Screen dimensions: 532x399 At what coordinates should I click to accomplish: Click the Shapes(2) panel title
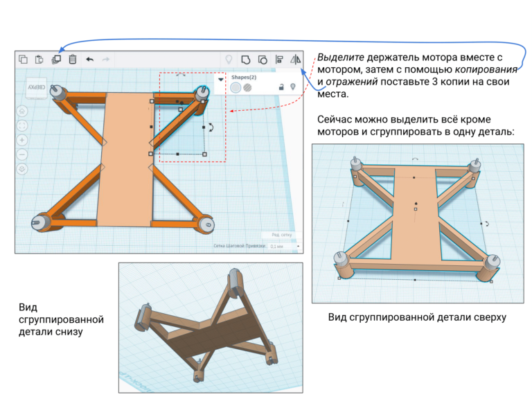coord(244,78)
